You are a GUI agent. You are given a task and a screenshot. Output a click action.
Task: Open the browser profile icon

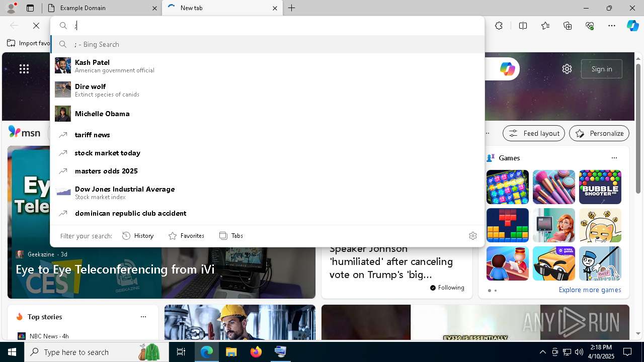pos(11,8)
